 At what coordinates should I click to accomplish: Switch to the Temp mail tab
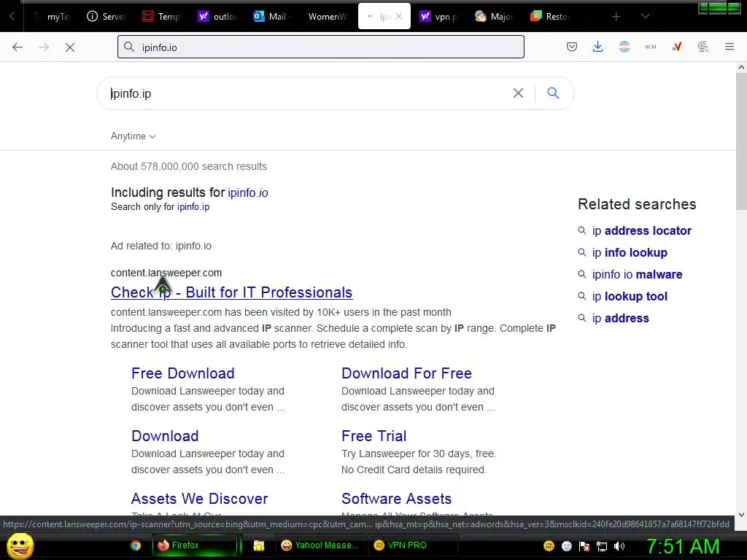(161, 16)
